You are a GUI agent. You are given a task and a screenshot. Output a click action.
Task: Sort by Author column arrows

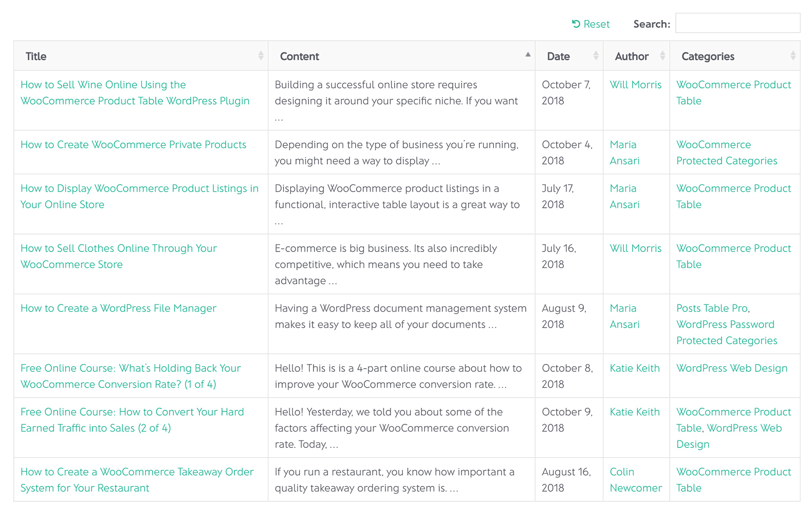pyautogui.click(x=662, y=56)
